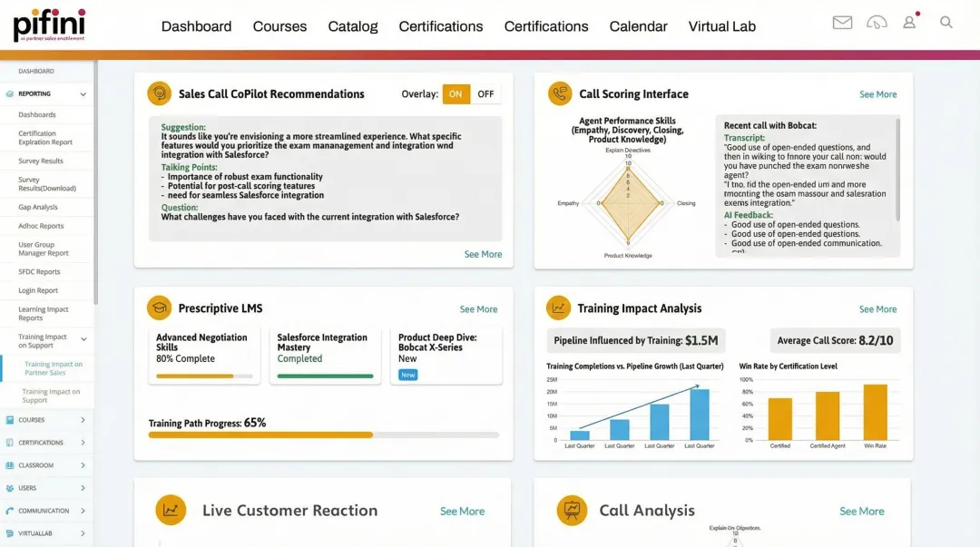This screenshot has height=547, width=980.
Task: Open the Virtual Lab menu item
Action: 721,26
